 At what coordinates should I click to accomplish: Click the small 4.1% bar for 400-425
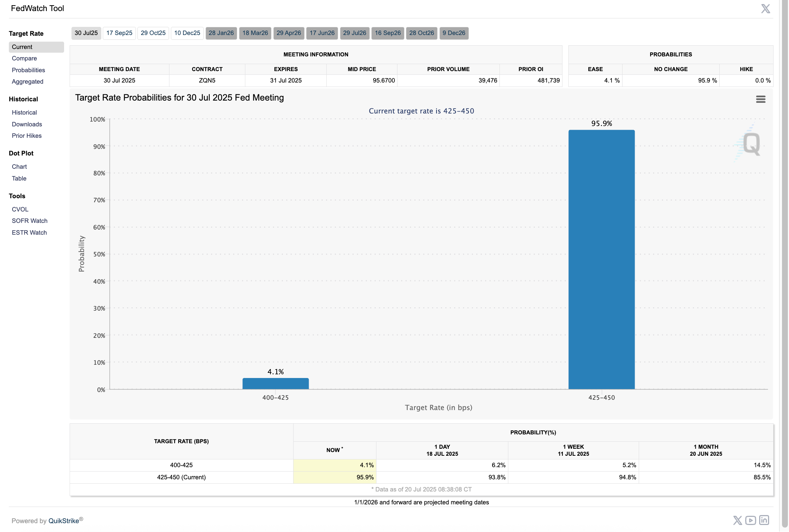pyautogui.click(x=276, y=384)
